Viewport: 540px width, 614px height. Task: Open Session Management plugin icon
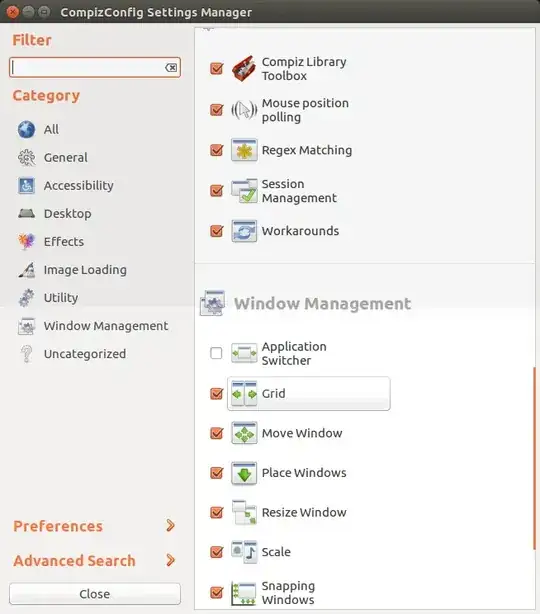coord(244,191)
